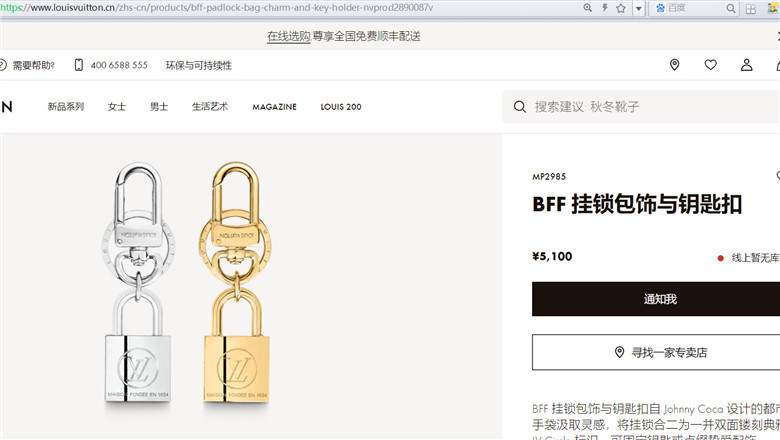
Task: Open the 女士 menu
Action: point(117,106)
